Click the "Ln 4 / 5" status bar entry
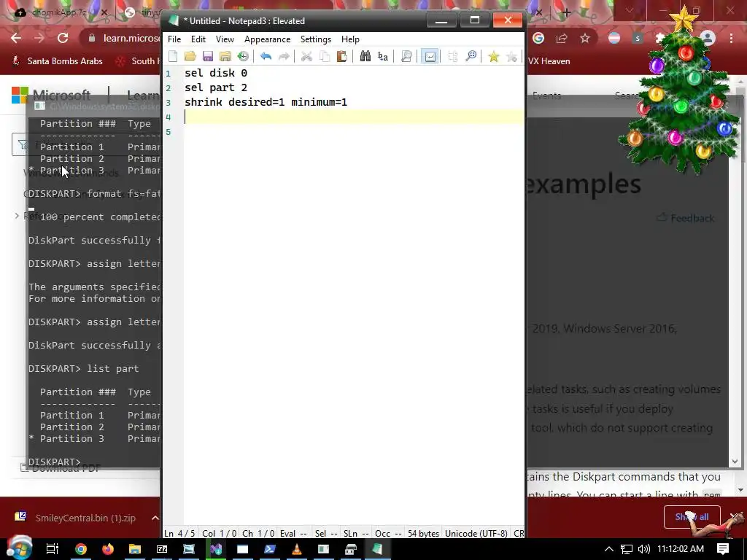The height and width of the screenshot is (560, 747). click(179, 533)
